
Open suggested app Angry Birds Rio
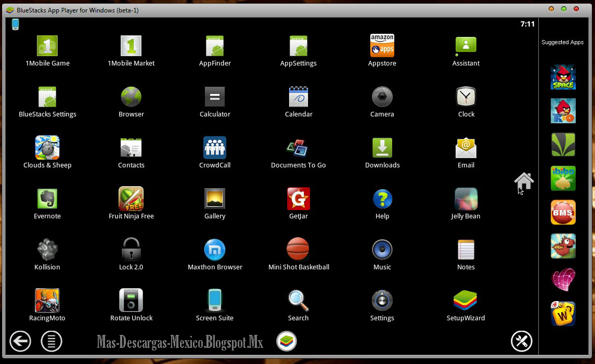click(x=563, y=111)
